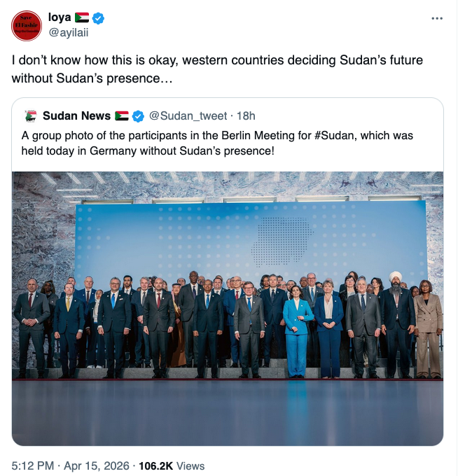
Task: Click the 18h timestamp on quoted post
Action: tap(246, 116)
